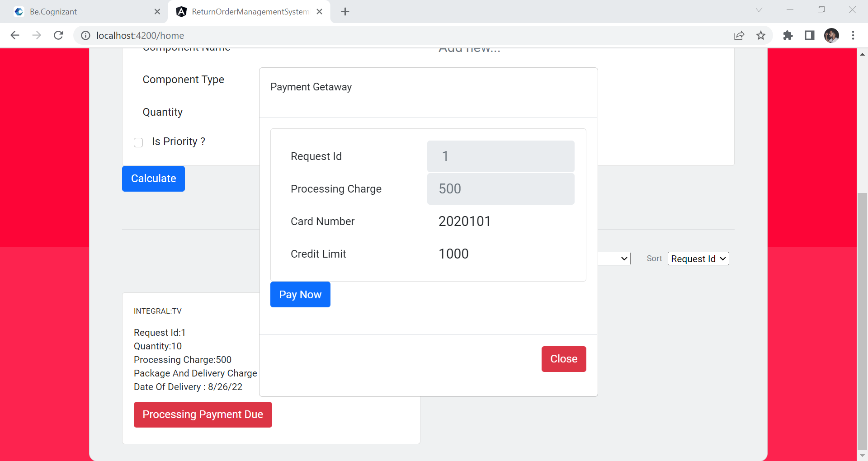The image size is (868, 461).
Task: Open the Extensions puzzle icon
Action: [x=788, y=35]
